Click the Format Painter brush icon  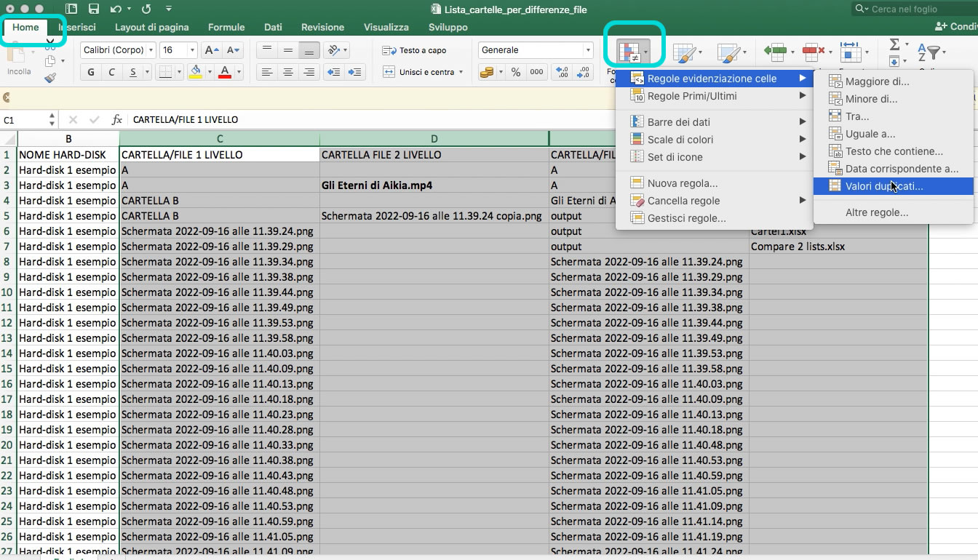click(50, 78)
